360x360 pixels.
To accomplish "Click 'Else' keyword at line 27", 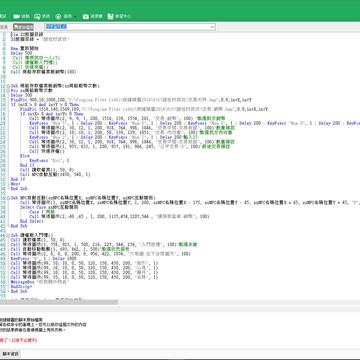I will click(x=25, y=156).
